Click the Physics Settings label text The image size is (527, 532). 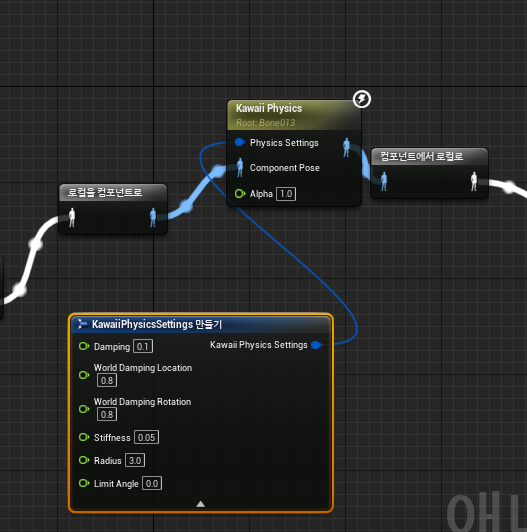coord(284,143)
